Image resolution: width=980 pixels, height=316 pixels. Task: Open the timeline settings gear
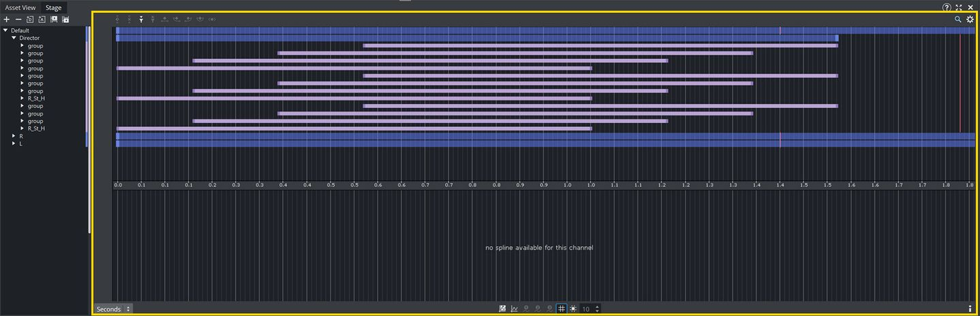coord(970,20)
